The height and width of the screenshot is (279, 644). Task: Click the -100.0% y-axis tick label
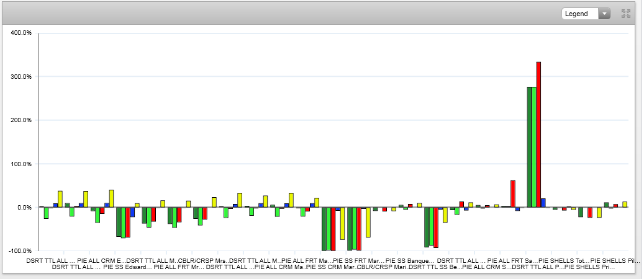tap(20, 251)
